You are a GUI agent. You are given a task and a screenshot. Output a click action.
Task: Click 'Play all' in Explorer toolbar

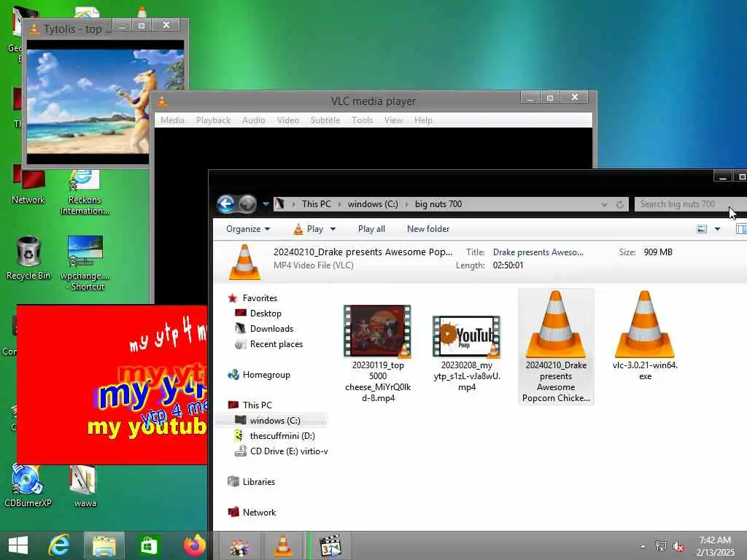click(371, 229)
